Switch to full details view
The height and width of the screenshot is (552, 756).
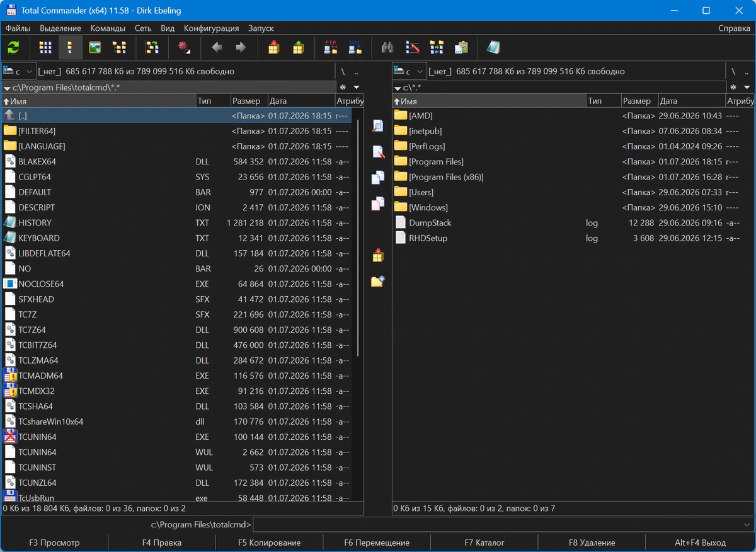pos(70,47)
